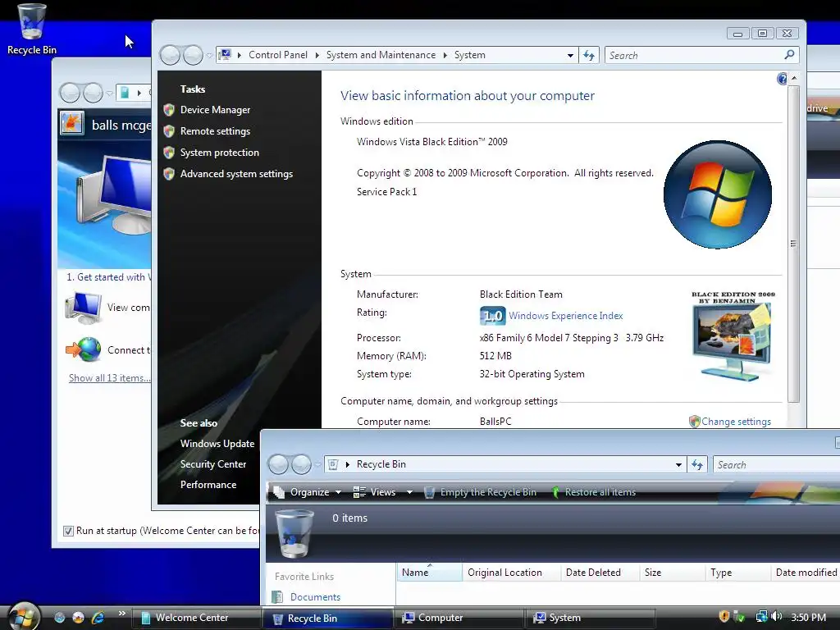Click Empty the Recycle Bin

(x=480, y=492)
